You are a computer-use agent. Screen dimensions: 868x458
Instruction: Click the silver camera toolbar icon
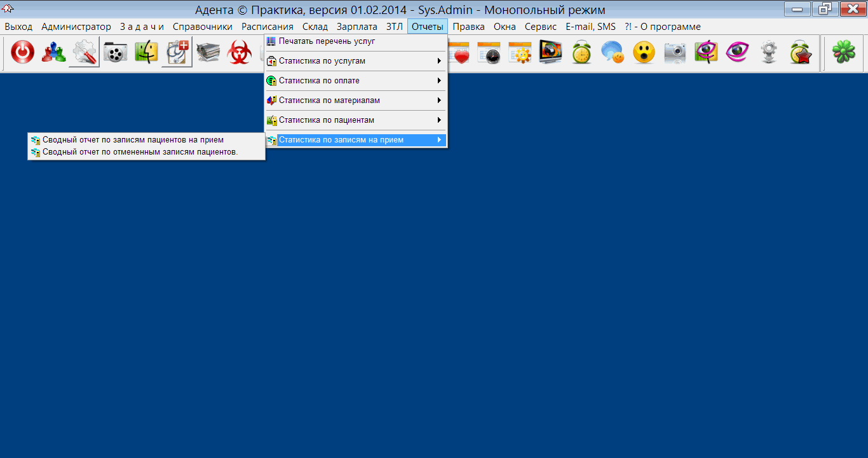pos(675,53)
